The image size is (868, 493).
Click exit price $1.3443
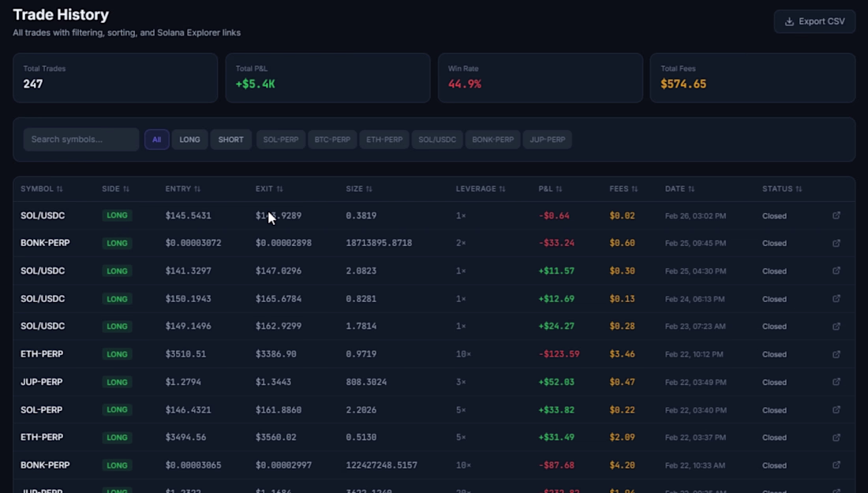tap(273, 382)
